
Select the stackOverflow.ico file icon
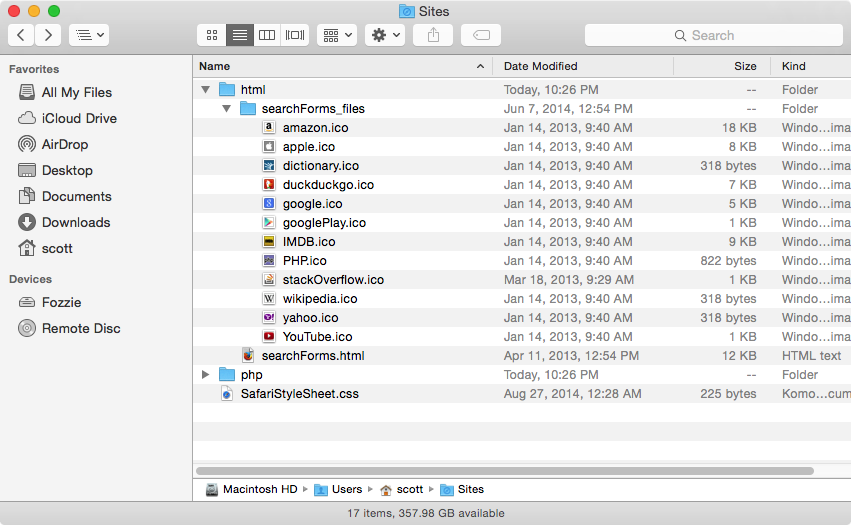[x=269, y=280]
